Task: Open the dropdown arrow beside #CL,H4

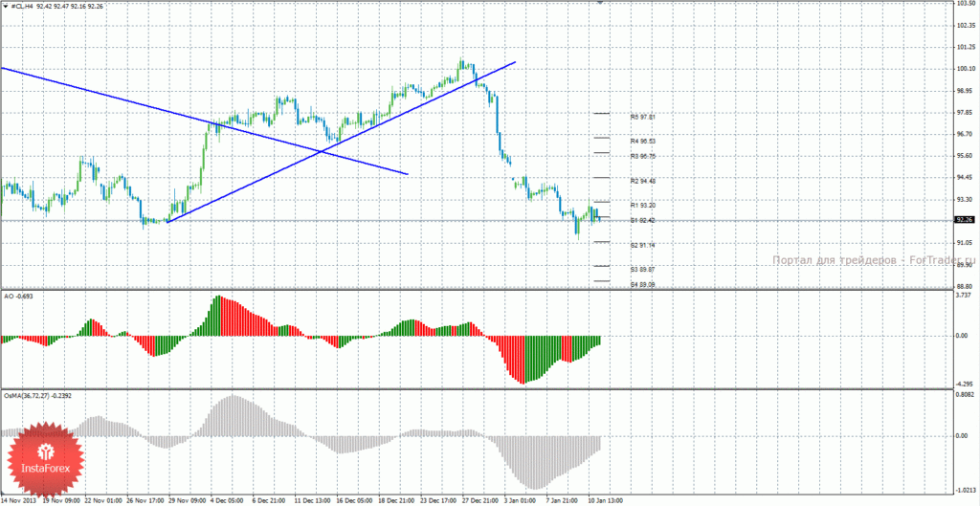Action: click(x=6, y=7)
